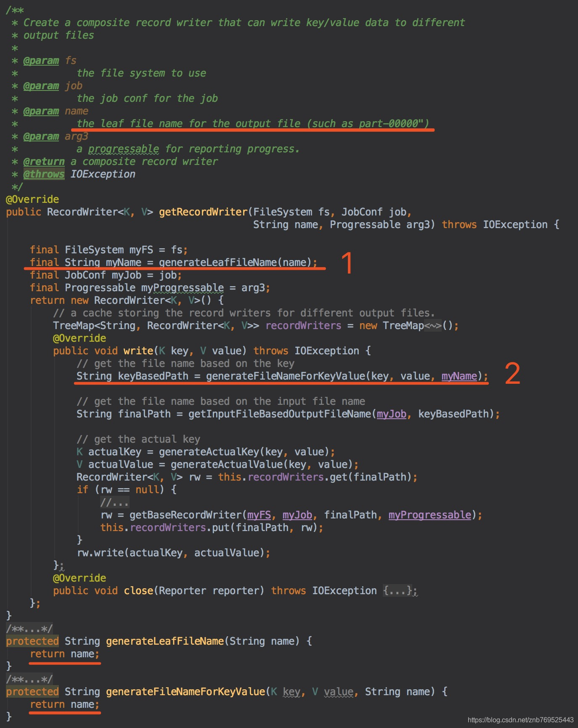Expand the folded //... comment inside if block
The width and height of the screenshot is (578, 728).
pos(114,502)
